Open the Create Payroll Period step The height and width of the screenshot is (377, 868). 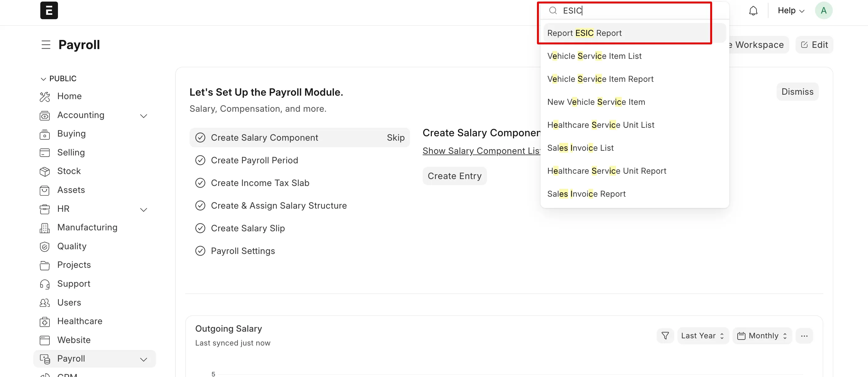(254, 160)
